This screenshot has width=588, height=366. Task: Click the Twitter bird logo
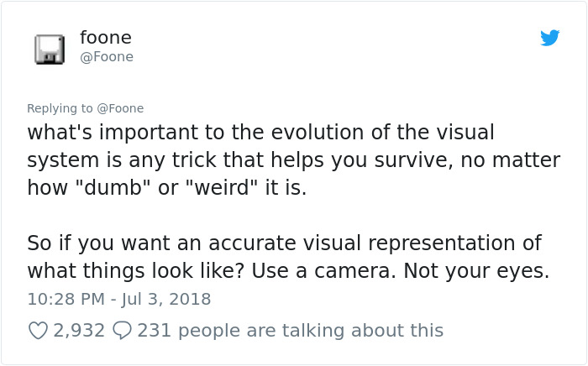(550, 38)
